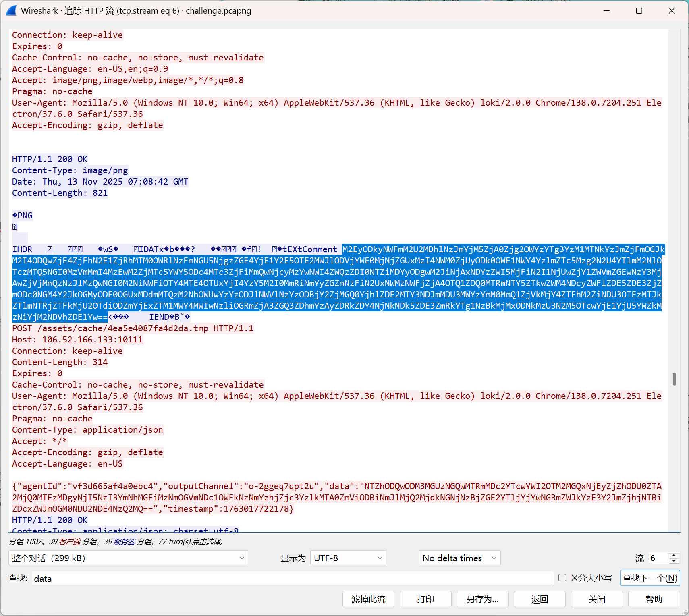This screenshot has width=689, height=616.
Task: Click the tEXtComment chunk label
Action: tap(309, 249)
